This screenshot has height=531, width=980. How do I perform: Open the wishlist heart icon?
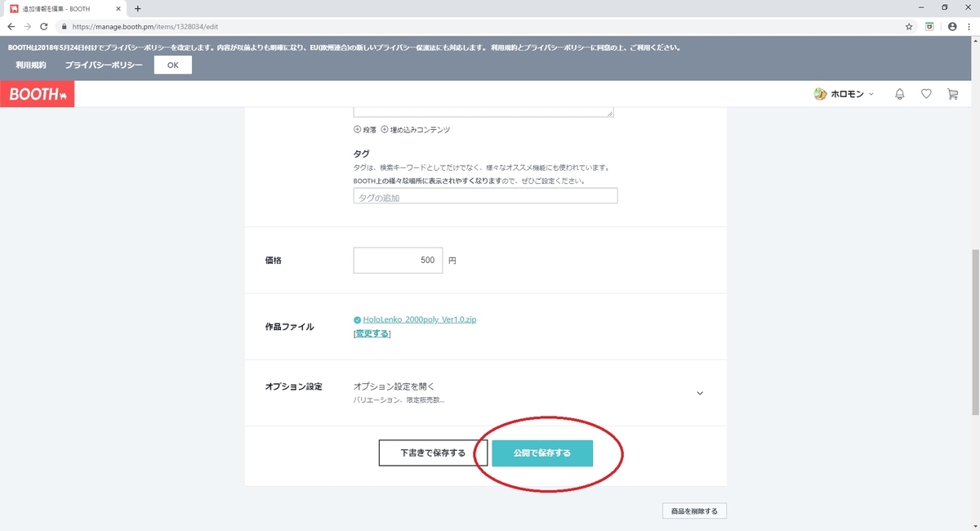[926, 93]
